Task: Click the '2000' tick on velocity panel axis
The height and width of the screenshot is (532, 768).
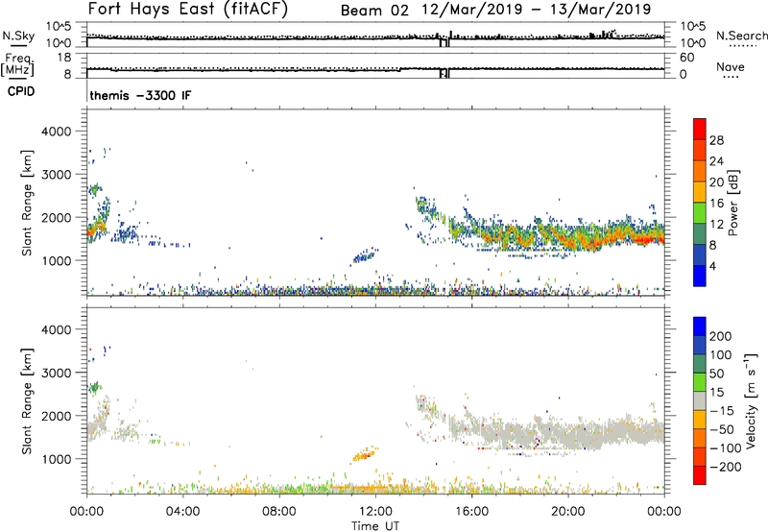Action: click(56, 416)
